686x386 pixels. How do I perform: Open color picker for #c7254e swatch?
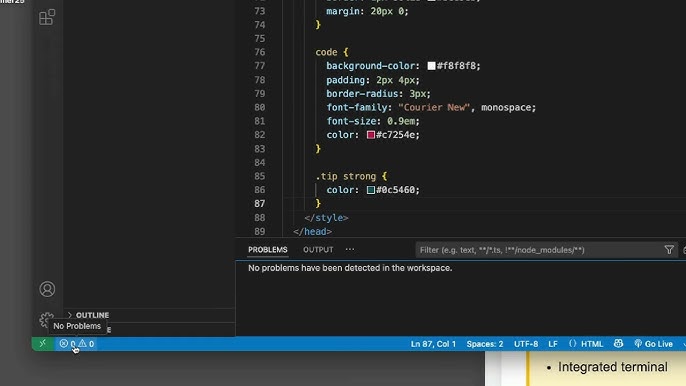371,135
